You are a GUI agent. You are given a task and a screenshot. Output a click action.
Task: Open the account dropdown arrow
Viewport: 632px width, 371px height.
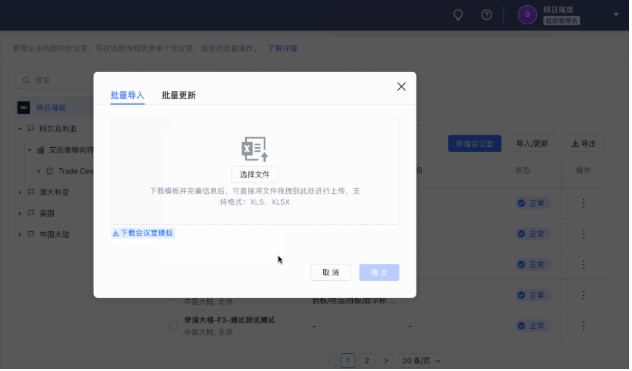[x=617, y=15]
